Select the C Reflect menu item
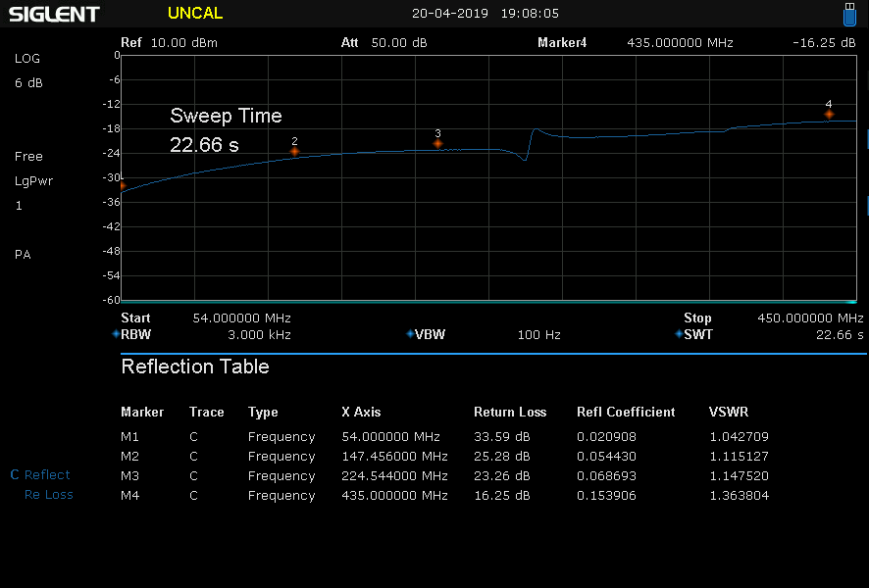 pyautogui.click(x=40, y=475)
